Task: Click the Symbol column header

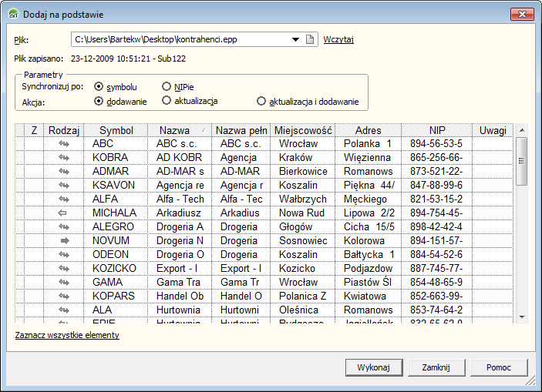Action: (x=116, y=130)
